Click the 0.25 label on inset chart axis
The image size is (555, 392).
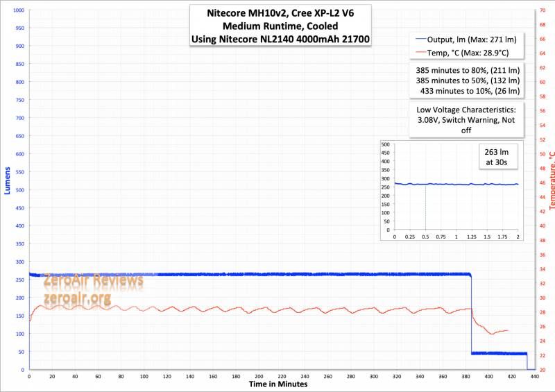410,237
